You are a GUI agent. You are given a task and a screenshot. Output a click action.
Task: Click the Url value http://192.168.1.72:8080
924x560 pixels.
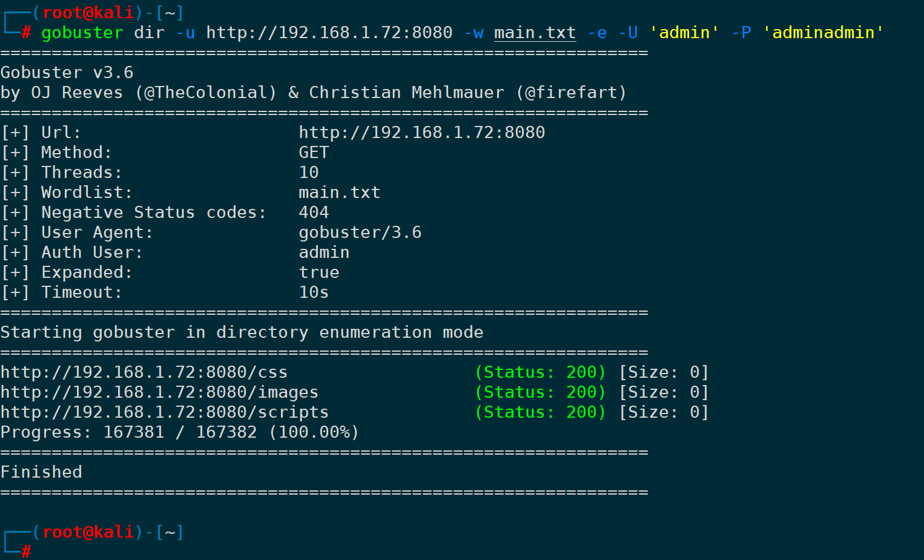click(422, 133)
